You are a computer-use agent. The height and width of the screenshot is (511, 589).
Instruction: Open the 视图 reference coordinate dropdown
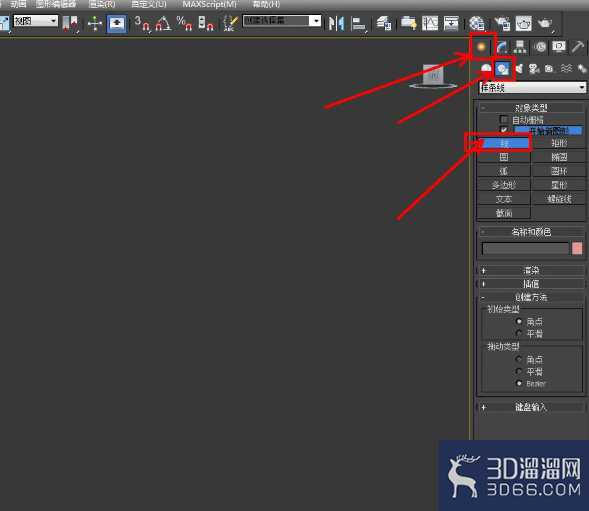pyautogui.click(x=36, y=21)
